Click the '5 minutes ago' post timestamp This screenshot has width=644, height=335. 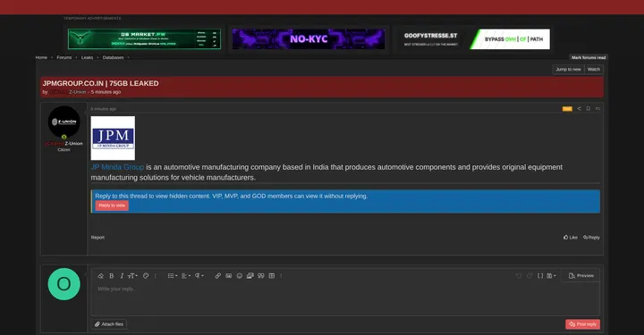coord(104,109)
